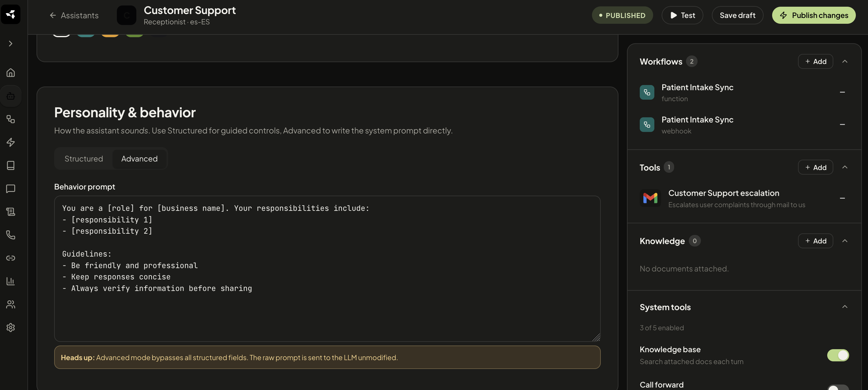The width and height of the screenshot is (868, 390).
Task: Open the bar chart analytics icon in the sidebar
Action: (x=10, y=281)
